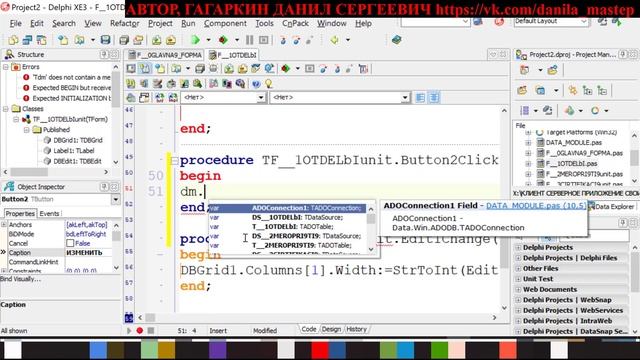
Task: Open the CnPack menu
Action: tap(295, 24)
